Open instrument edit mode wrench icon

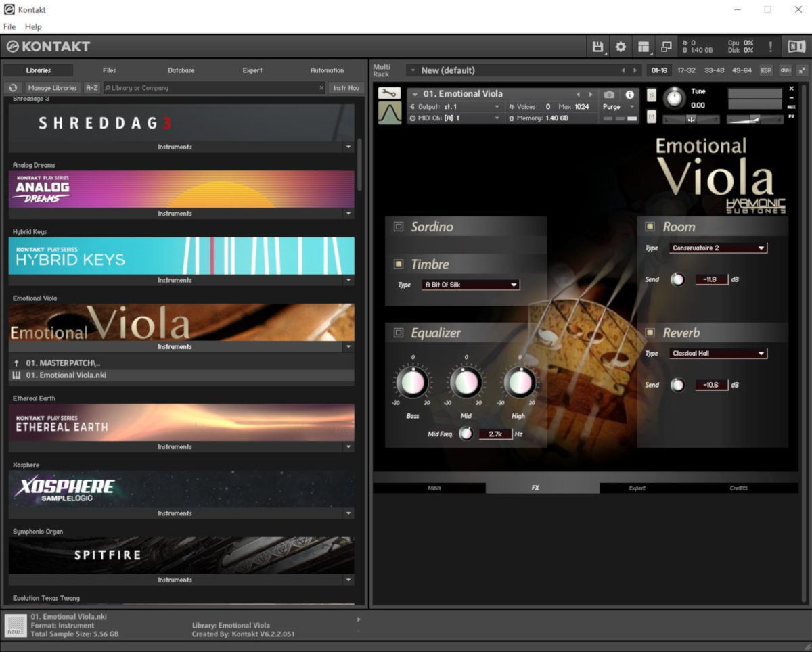point(389,93)
